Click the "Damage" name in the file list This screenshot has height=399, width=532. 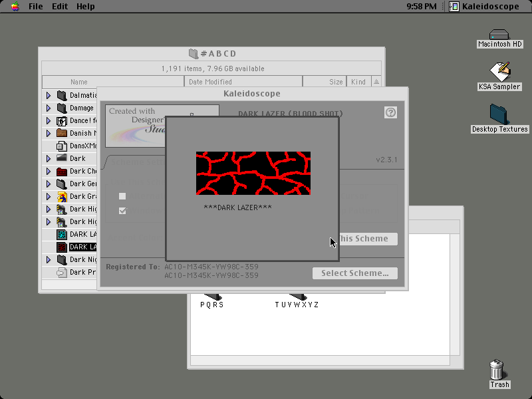coord(81,108)
